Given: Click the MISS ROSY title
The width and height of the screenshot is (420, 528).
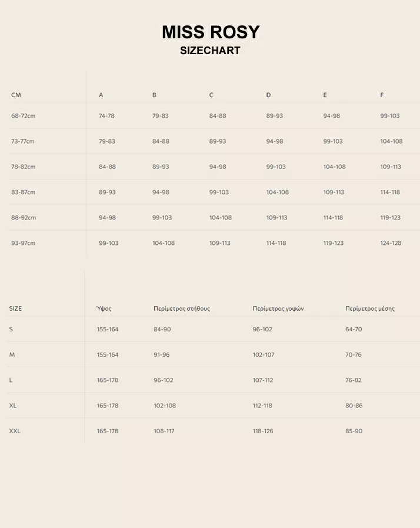Looking at the screenshot, I should point(210,32).
